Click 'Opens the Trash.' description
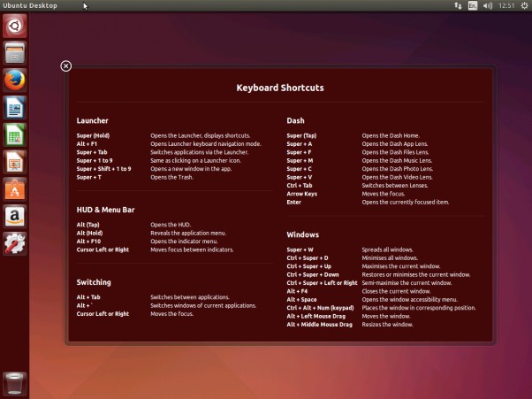 point(172,177)
